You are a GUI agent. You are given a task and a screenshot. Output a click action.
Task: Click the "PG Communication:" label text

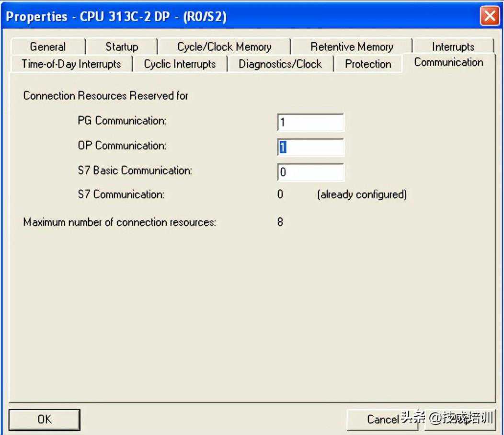click(122, 121)
